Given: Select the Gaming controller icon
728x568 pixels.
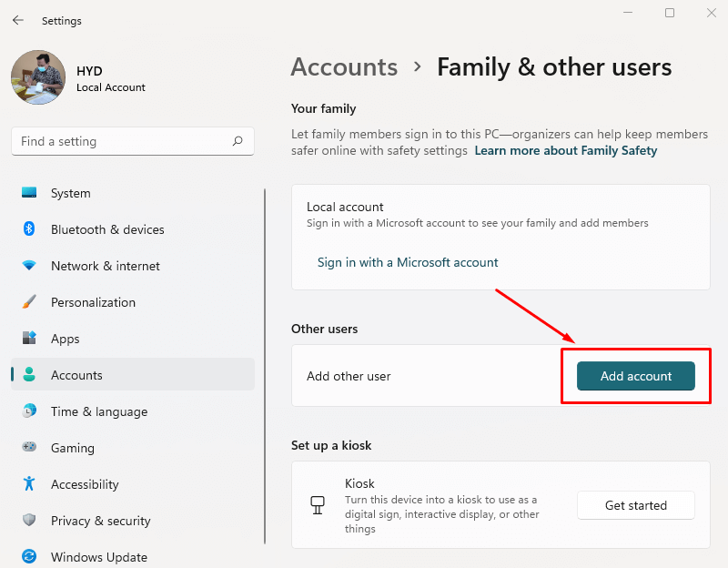Looking at the screenshot, I should coord(29,448).
